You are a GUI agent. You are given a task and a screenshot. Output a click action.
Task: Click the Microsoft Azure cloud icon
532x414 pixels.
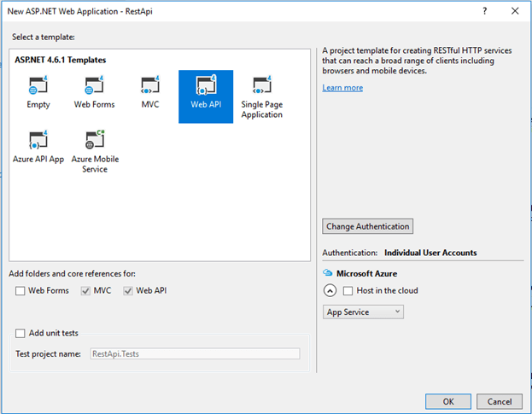(x=327, y=273)
